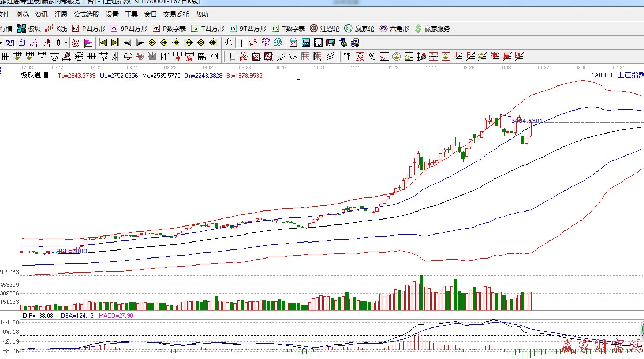Screen dimensions: 644x359
Task: Expand the small black triangle above chart
Action: (x=299, y=80)
